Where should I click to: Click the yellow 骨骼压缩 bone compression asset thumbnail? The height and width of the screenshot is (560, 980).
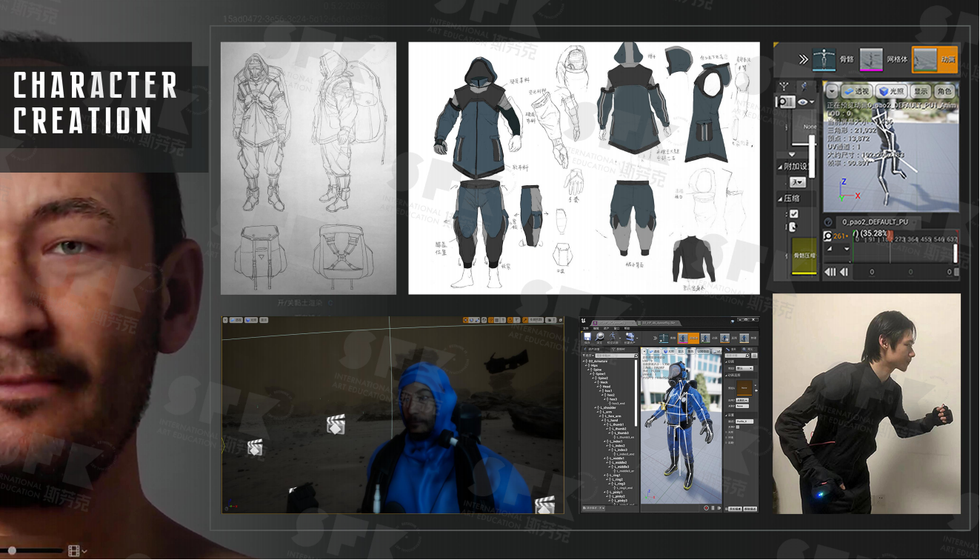(x=804, y=256)
